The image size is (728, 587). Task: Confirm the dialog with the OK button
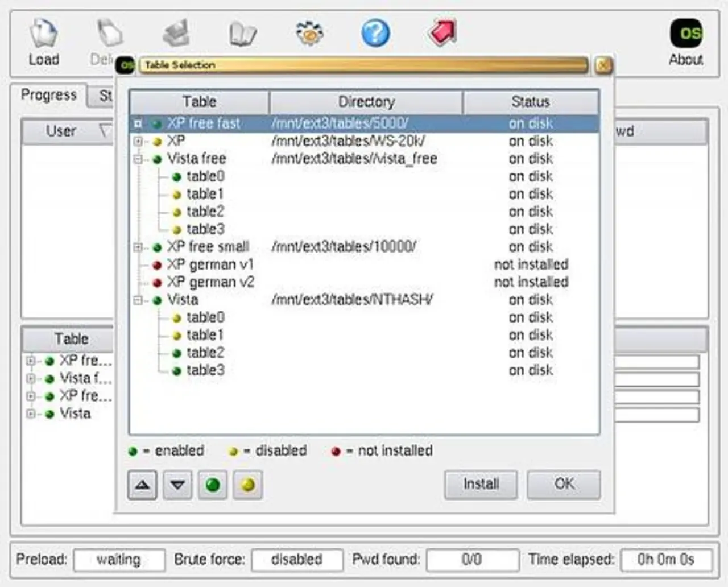click(564, 484)
